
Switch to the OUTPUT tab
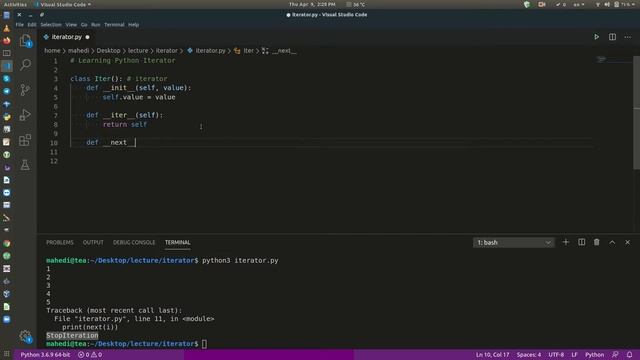pos(93,242)
